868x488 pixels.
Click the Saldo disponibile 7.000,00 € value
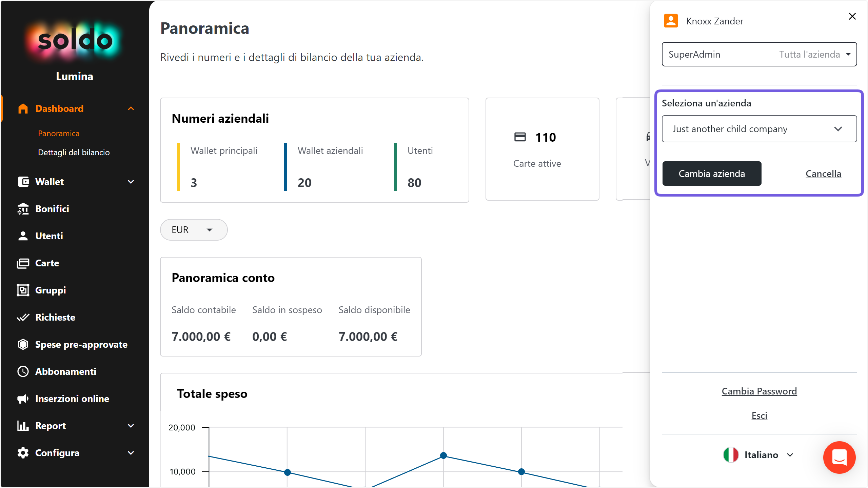pyautogui.click(x=368, y=337)
